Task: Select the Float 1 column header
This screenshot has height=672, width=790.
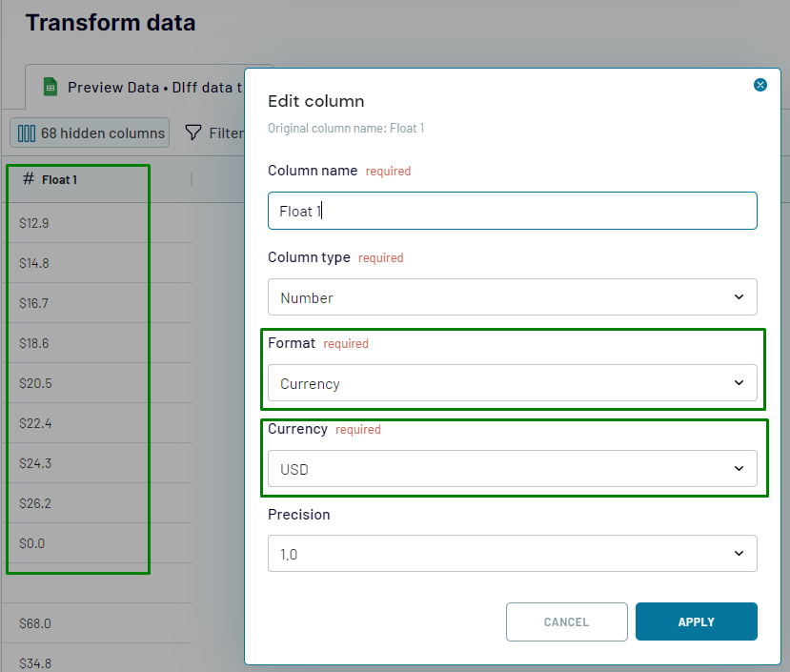Action: point(59,179)
